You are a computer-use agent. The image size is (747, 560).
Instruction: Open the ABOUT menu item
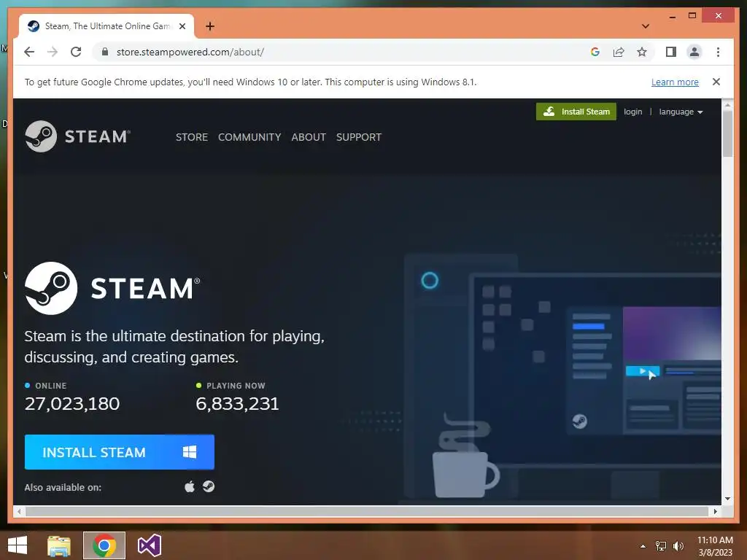click(309, 137)
